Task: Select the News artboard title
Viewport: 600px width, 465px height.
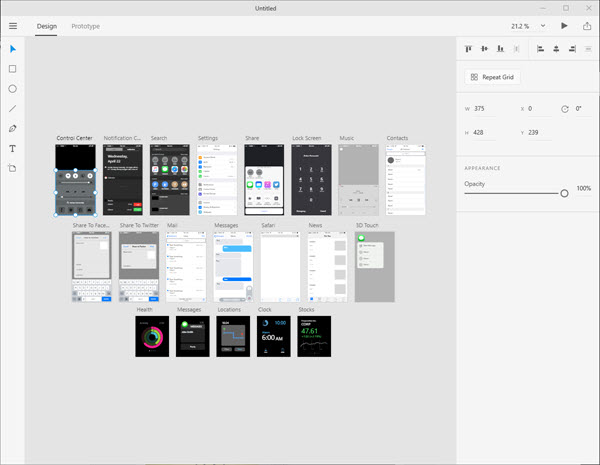Action: [x=315, y=225]
